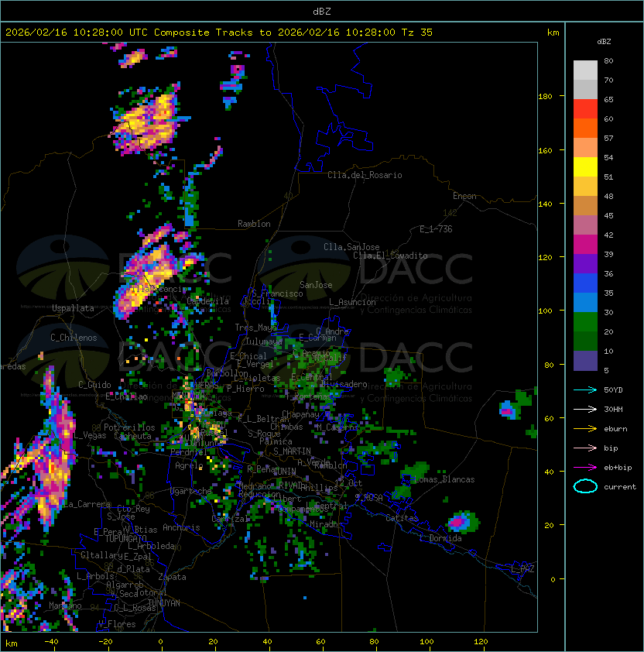644x652 pixels.
Task: Select the light gray 80-70 dBZ swatch
Action: tap(585, 70)
